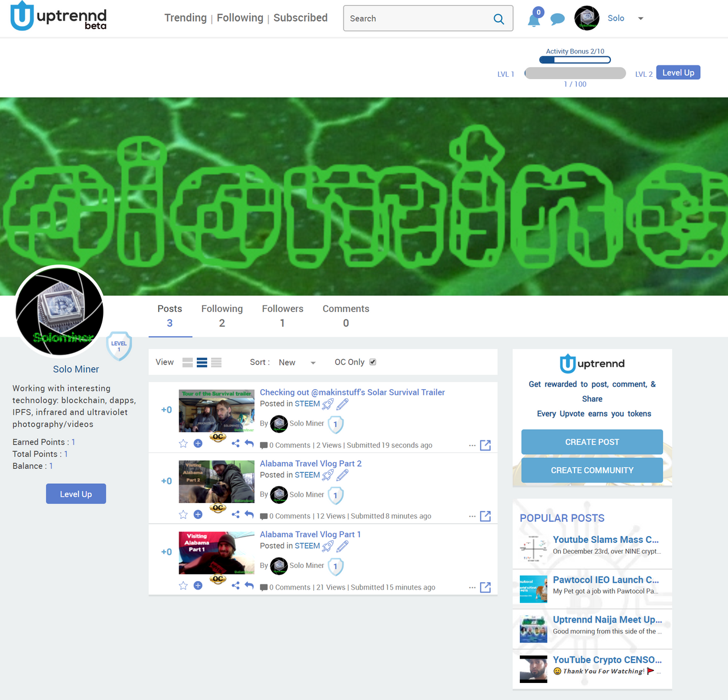The image size is (728, 700).
Task: Open Alabama Travel Vlog Part 1 externally
Action: click(485, 587)
